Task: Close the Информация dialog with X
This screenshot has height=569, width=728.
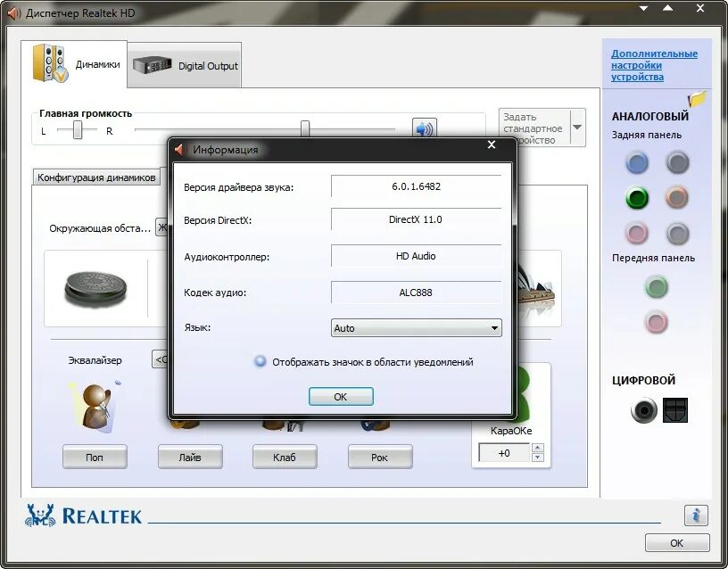Action: (492, 144)
